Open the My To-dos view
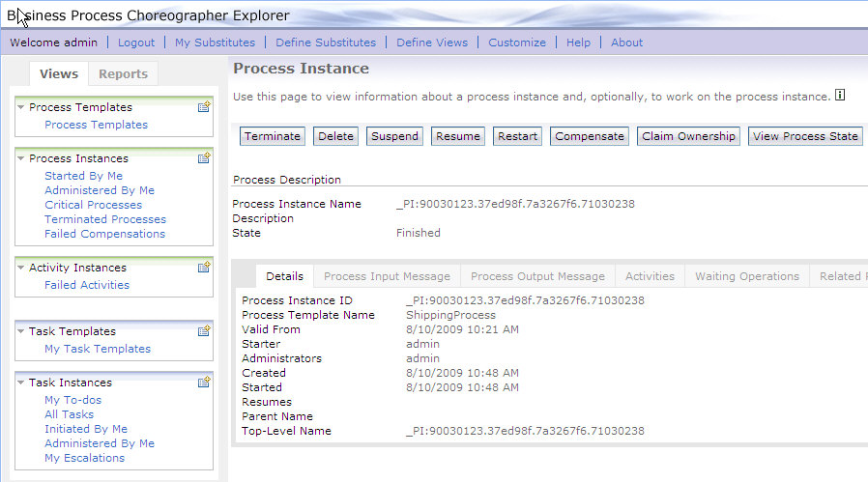Viewport: 868px width, 482px height. 73,400
